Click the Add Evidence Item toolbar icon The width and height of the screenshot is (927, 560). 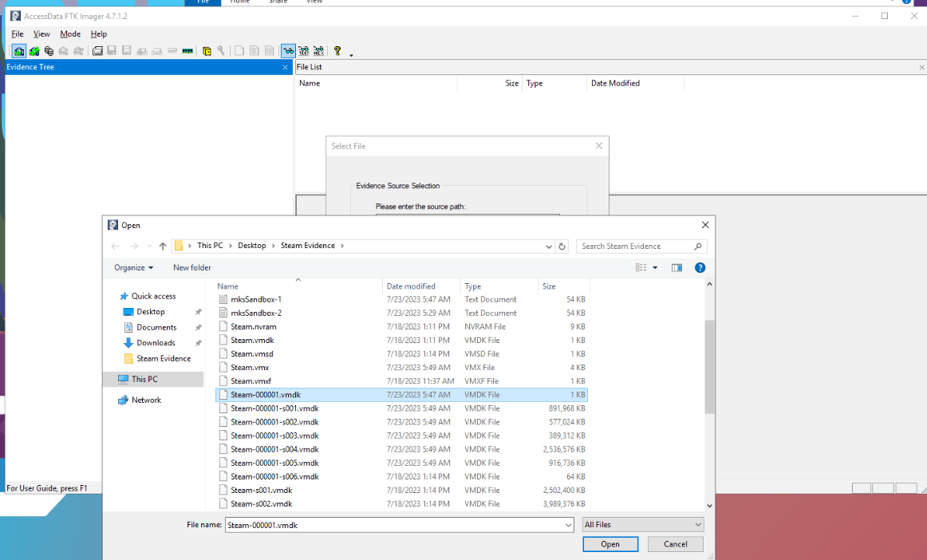[x=19, y=51]
